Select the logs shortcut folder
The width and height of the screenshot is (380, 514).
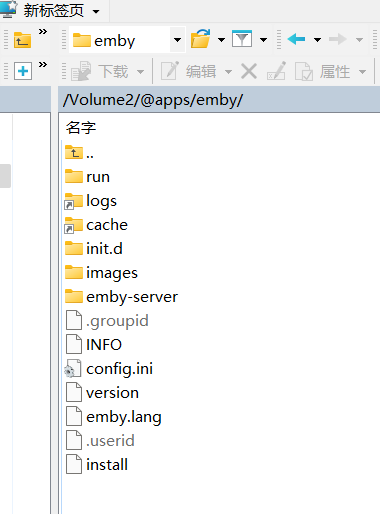[91, 201]
